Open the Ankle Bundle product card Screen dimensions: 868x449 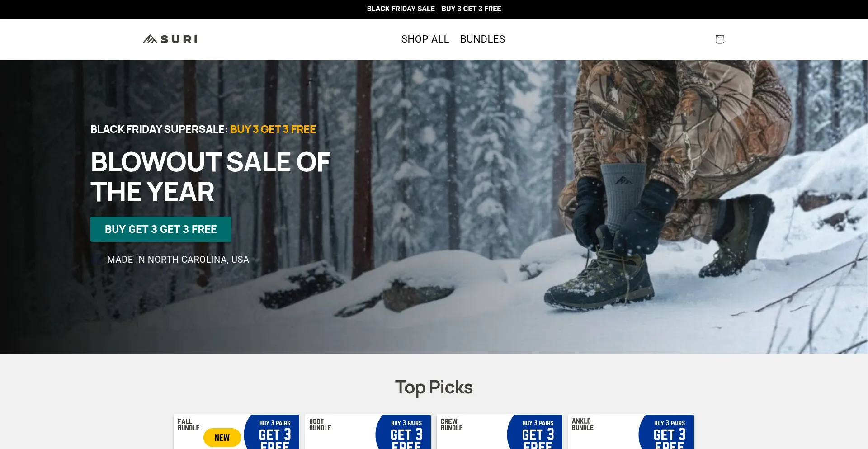[x=631, y=432]
